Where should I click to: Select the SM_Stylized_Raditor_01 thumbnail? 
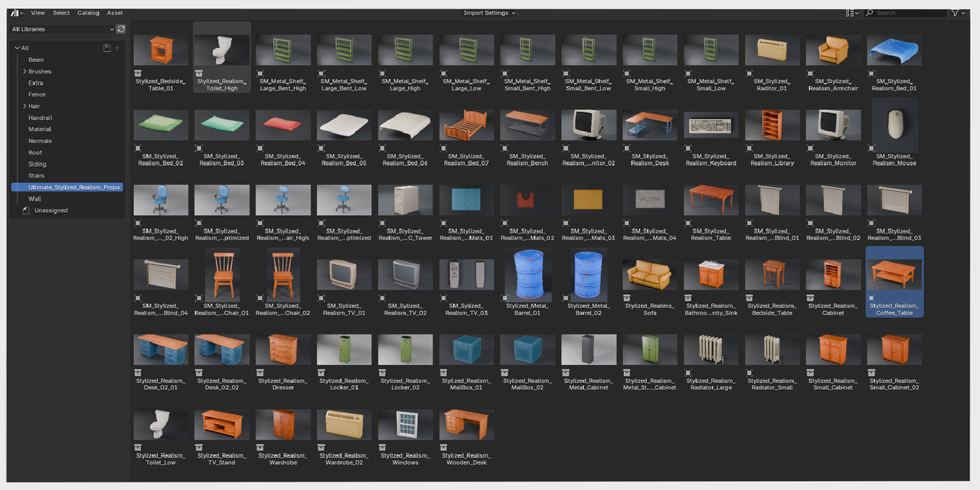tap(773, 50)
